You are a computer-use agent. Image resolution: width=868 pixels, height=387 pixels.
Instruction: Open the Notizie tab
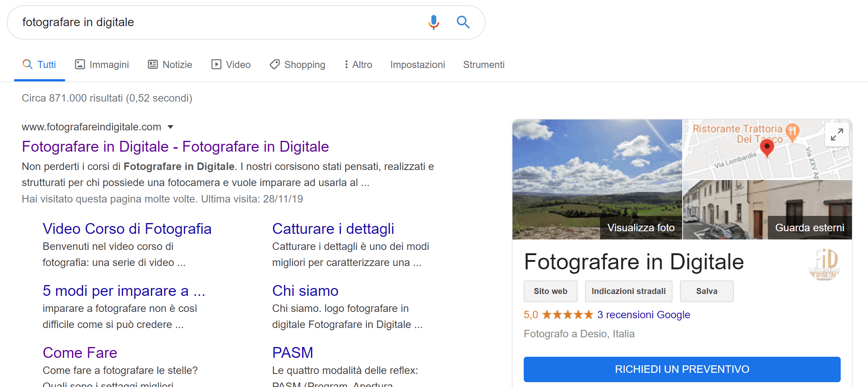click(170, 65)
